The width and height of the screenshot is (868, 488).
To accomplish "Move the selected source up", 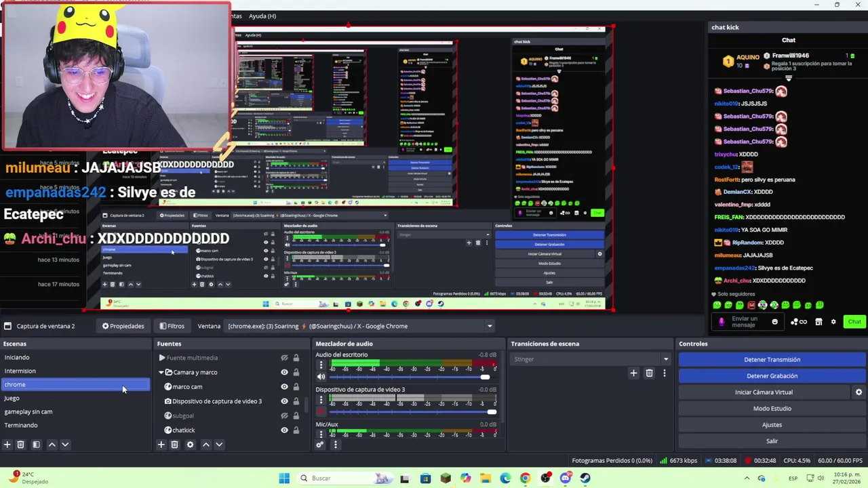I will click(205, 445).
